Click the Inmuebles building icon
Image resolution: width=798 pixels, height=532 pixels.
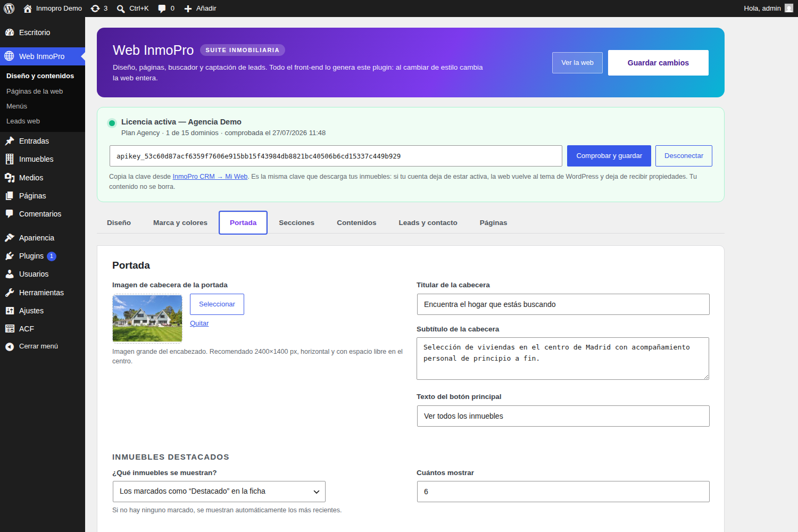pyautogui.click(x=10, y=159)
